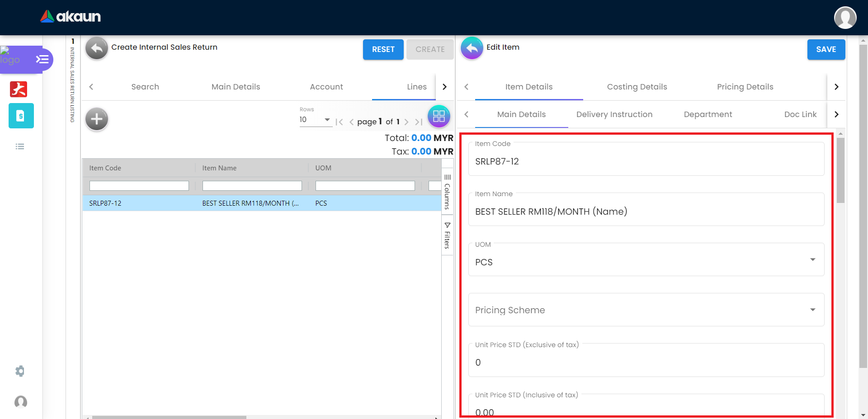Image resolution: width=868 pixels, height=419 pixels.
Task: Switch to the Delivery Instruction tab
Action: [x=614, y=114]
